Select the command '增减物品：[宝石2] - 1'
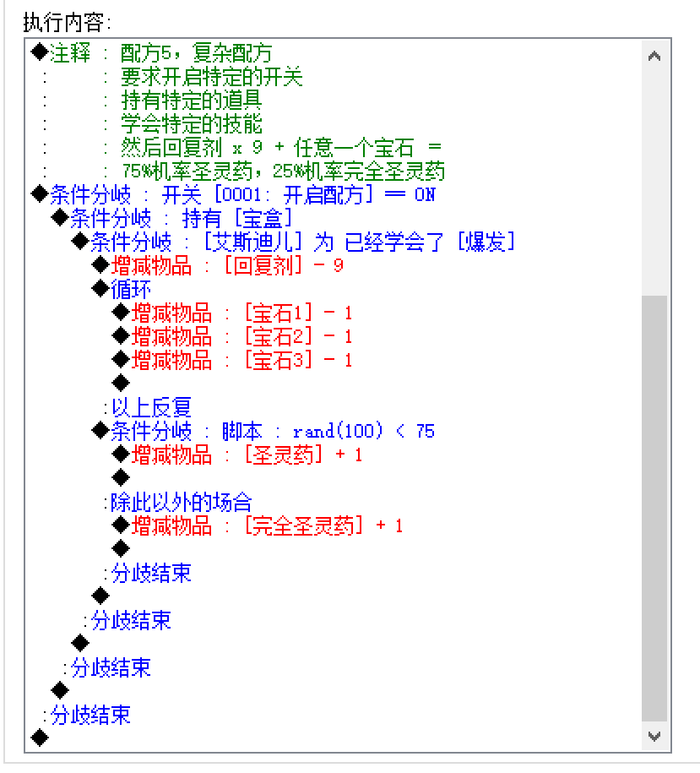The height and width of the screenshot is (773, 700). pyautogui.click(x=232, y=337)
